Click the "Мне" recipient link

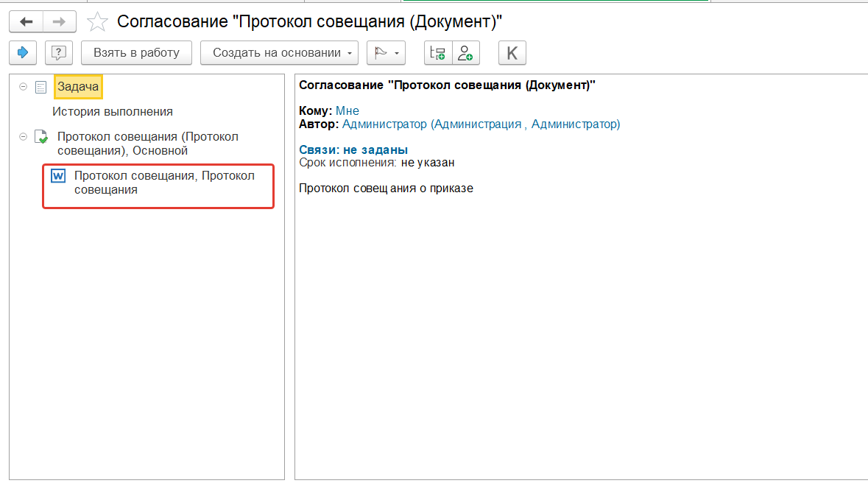[347, 111]
